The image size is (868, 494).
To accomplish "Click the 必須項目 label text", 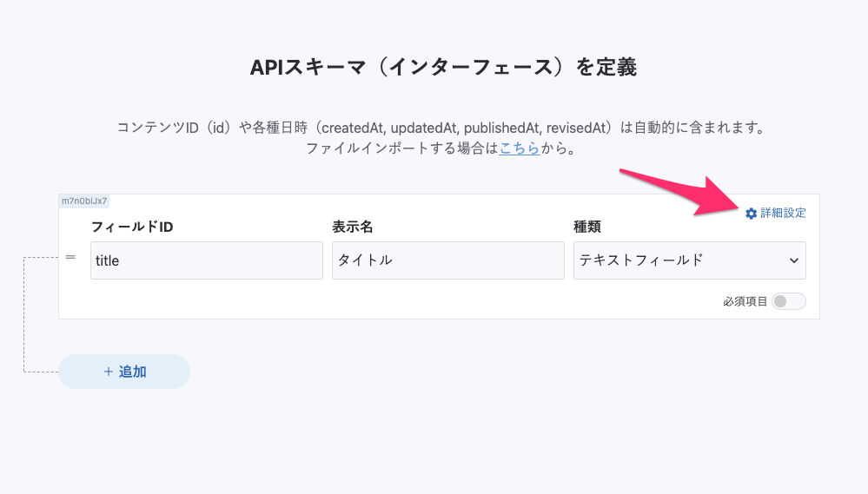I will tap(745, 301).
